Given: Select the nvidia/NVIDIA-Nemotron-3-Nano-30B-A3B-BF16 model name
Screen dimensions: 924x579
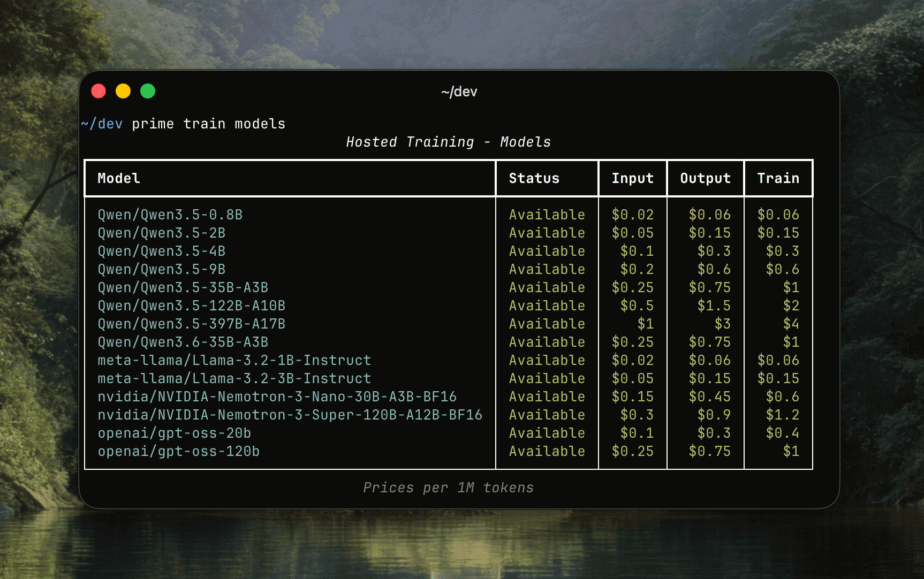Looking at the screenshot, I should click(x=277, y=397).
